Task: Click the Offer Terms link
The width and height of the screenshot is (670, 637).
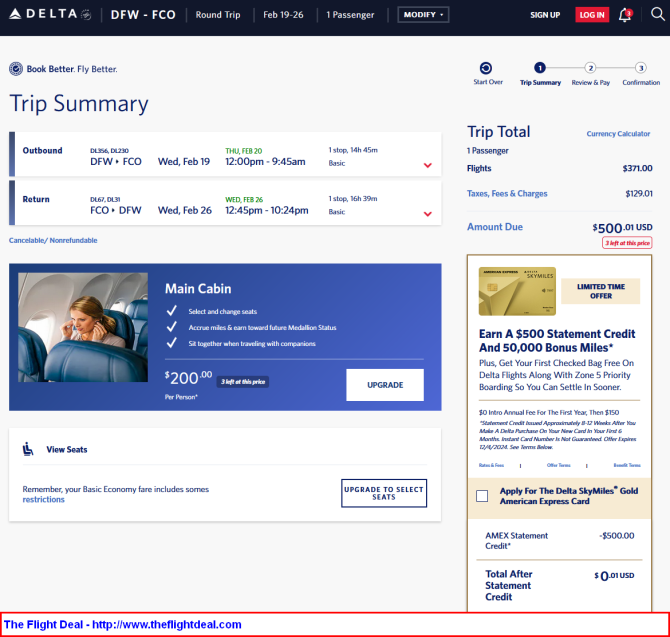Action: coord(558,465)
